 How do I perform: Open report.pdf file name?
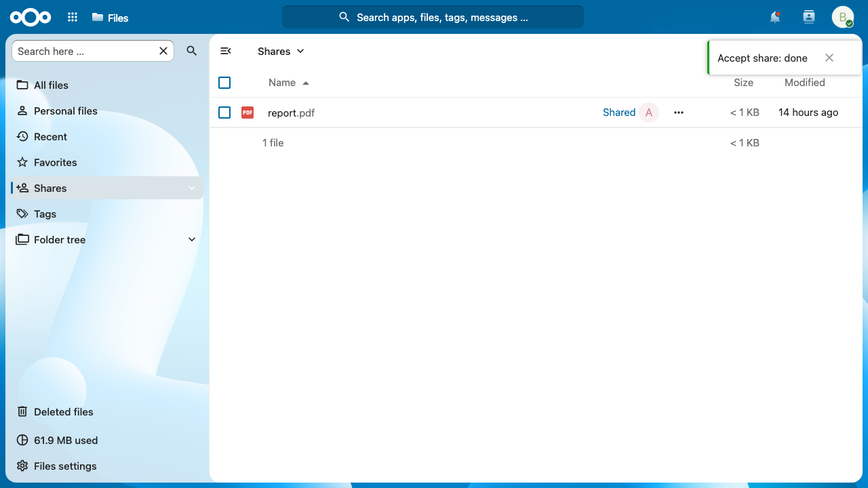[291, 113]
